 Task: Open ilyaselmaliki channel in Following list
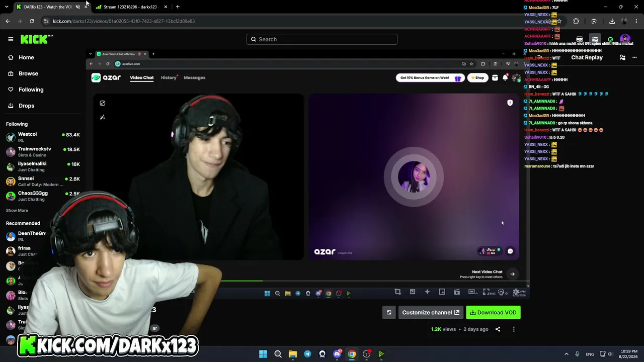tap(43, 166)
